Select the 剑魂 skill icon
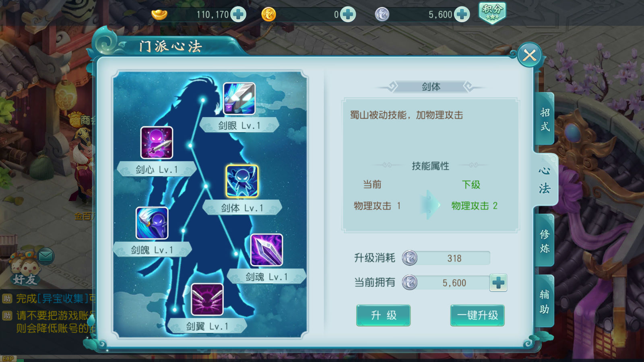644x362 pixels. pyautogui.click(x=266, y=250)
